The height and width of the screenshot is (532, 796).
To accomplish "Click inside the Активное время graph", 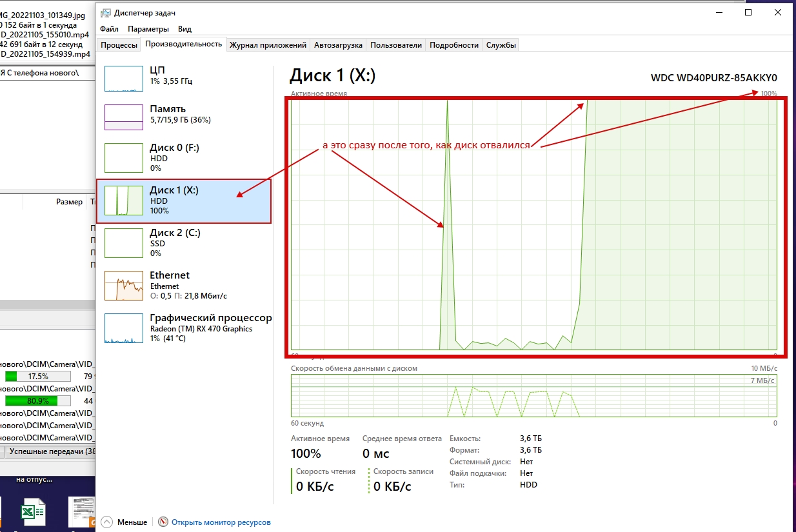I will click(x=534, y=224).
